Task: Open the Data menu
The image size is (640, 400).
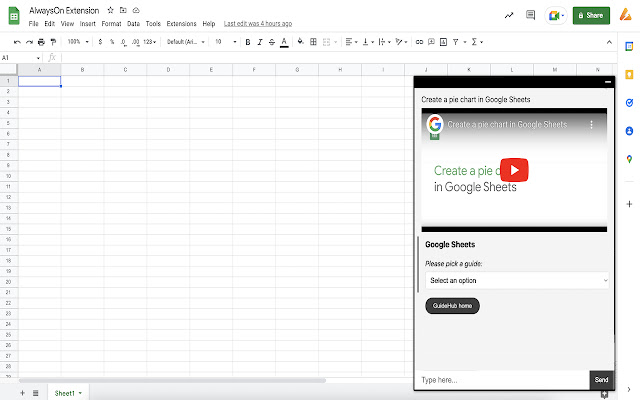Action: (x=133, y=24)
